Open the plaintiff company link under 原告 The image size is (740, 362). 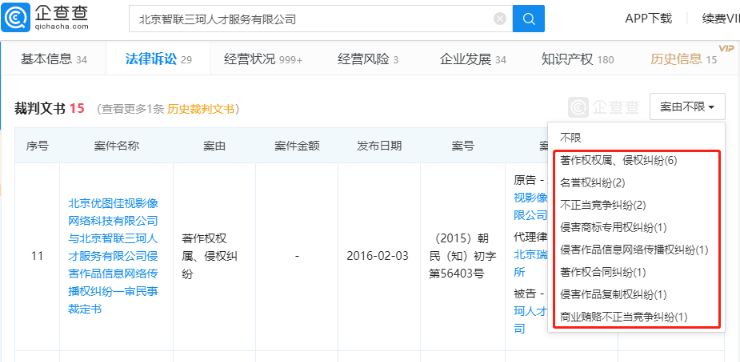click(530, 206)
